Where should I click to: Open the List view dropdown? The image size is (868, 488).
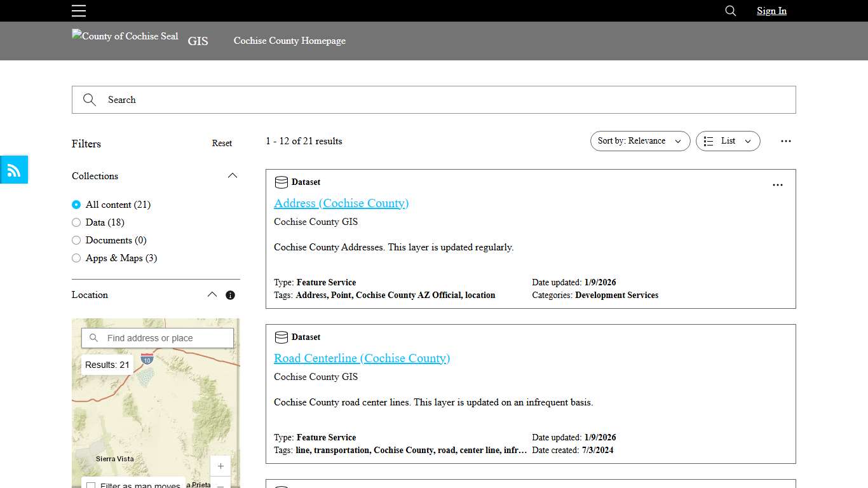point(728,141)
